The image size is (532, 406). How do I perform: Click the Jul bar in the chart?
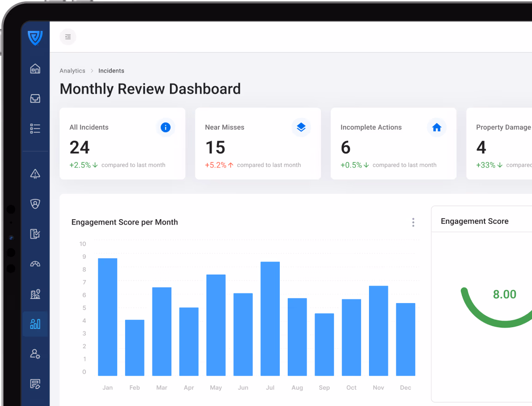pyautogui.click(x=270, y=318)
